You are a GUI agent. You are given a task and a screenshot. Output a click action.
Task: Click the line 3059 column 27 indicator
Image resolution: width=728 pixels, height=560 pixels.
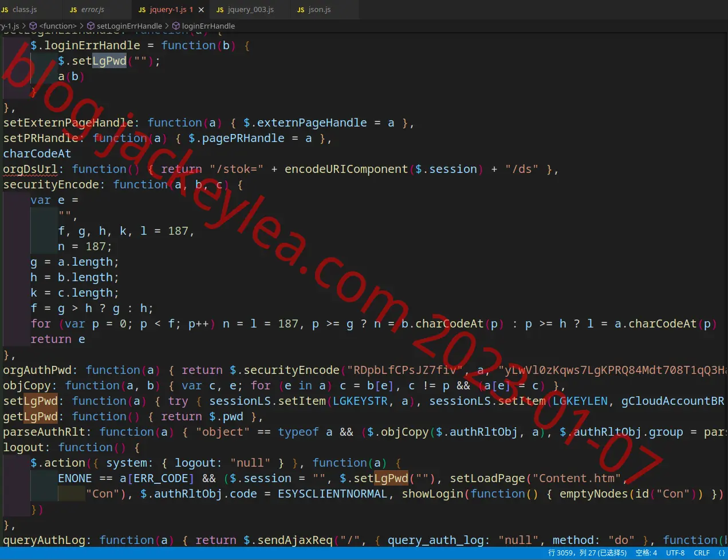pos(588,553)
